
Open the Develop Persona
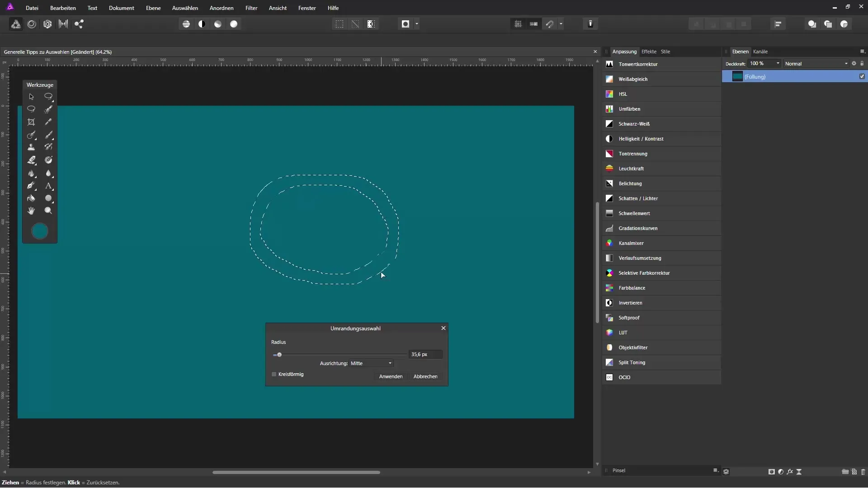point(47,24)
